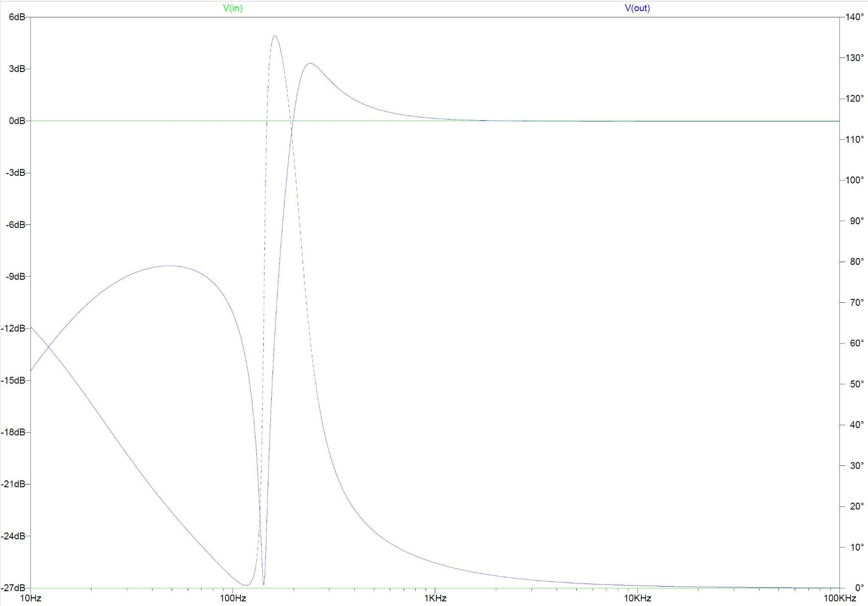Click the -15dB magnitude axis label
This screenshot has width=868, height=606.
pyautogui.click(x=14, y=380)
